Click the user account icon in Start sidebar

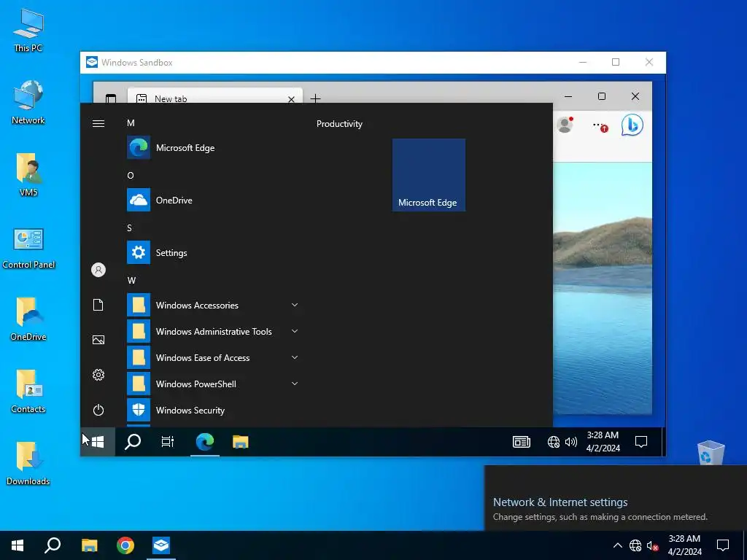98,270
